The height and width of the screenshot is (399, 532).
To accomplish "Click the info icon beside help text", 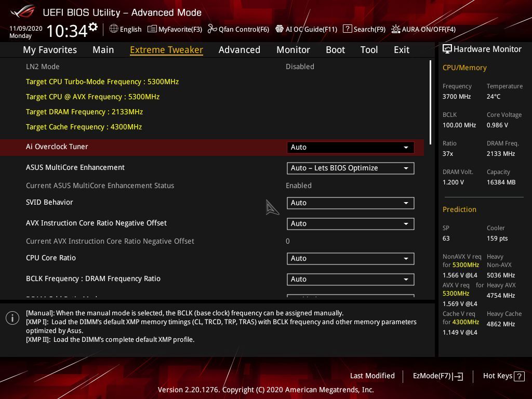I will pyautogui.click(x=12, y=318).
